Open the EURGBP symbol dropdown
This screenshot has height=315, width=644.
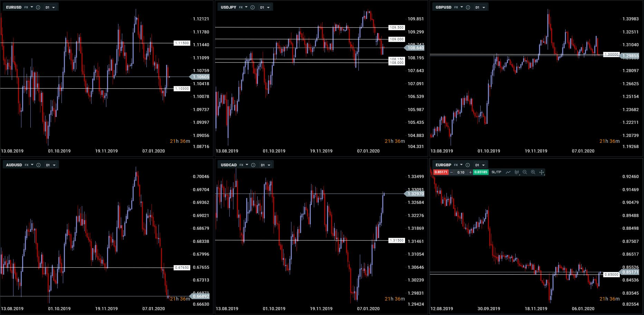pyautogui.click(x=462, y=165)
